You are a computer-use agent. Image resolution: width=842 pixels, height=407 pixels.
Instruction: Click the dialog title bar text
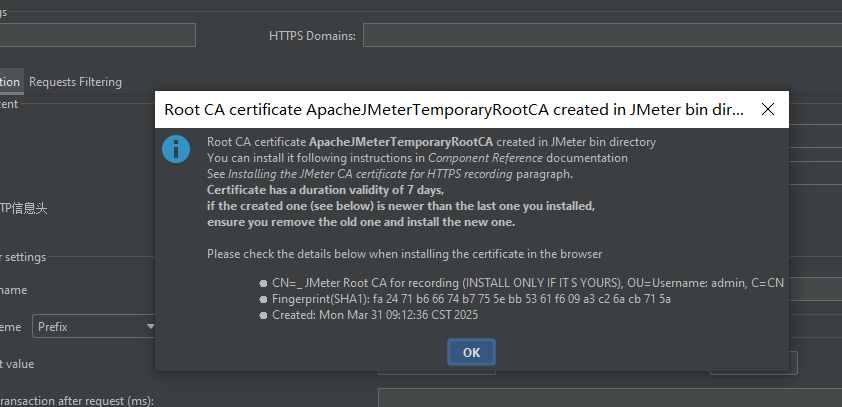pyautogui.click(x=454, y=110)
